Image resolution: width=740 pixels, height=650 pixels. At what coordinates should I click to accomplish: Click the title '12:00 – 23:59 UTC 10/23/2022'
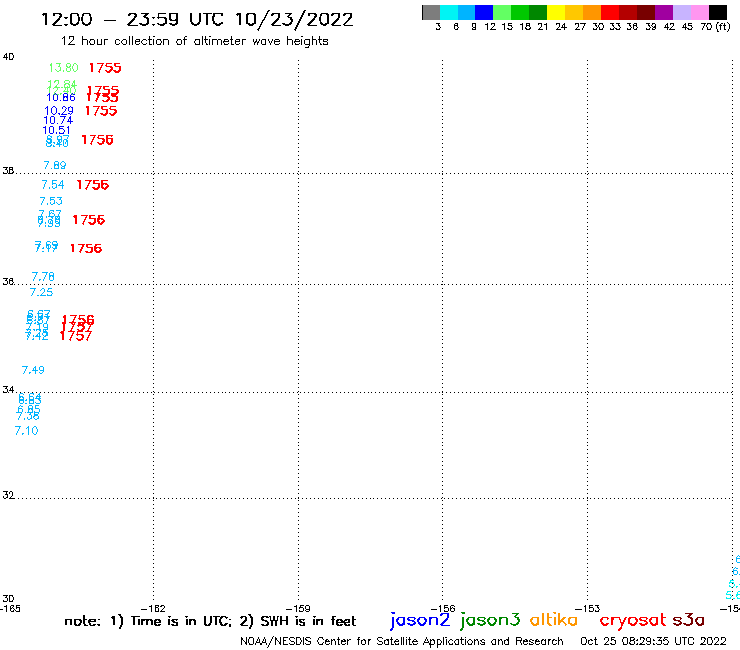pyautogui.click(x=197, y=19)
